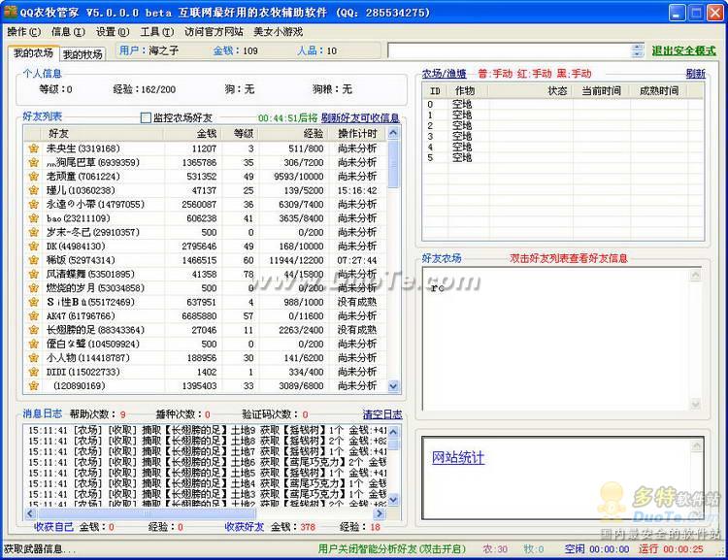Screen dimensions: 728x560
Task: Click the crown icon beside 稀饭 (52974314)
Action: [x=33, y=260]
